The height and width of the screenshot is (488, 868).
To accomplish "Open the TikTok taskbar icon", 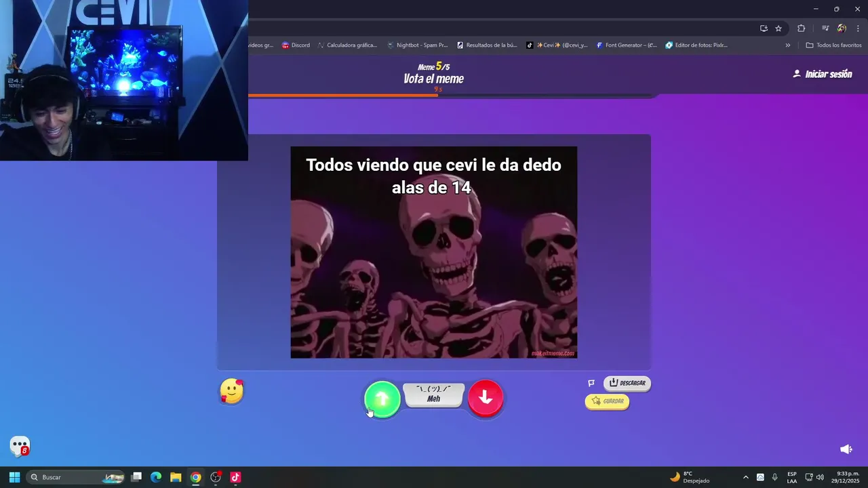I will (235, 477).
